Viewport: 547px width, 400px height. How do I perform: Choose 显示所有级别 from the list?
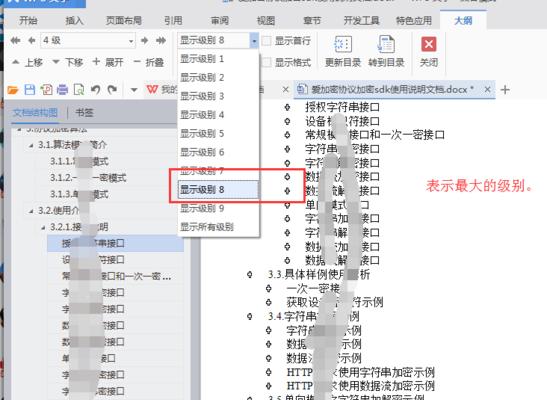click(207, 227)
